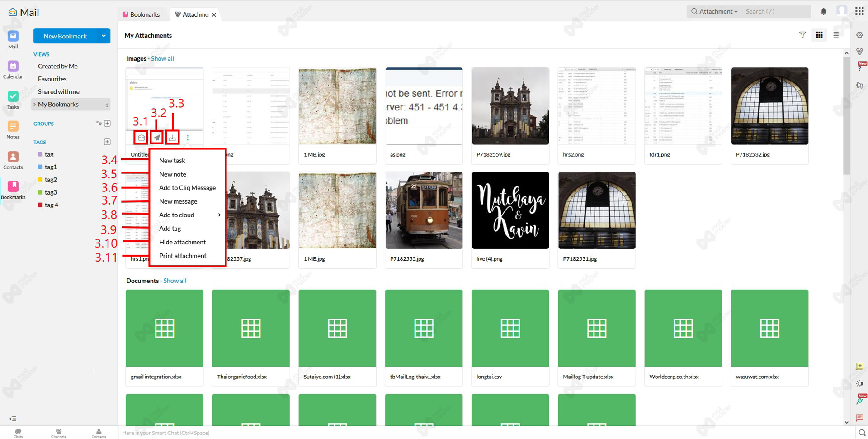
Task: Click the three-dot more options icon
Action: pos(188,138)
